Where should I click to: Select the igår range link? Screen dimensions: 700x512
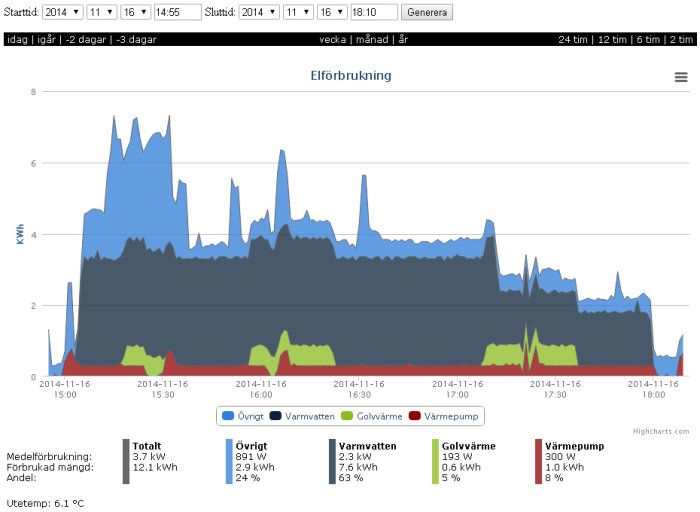click(x=46, y=39)
